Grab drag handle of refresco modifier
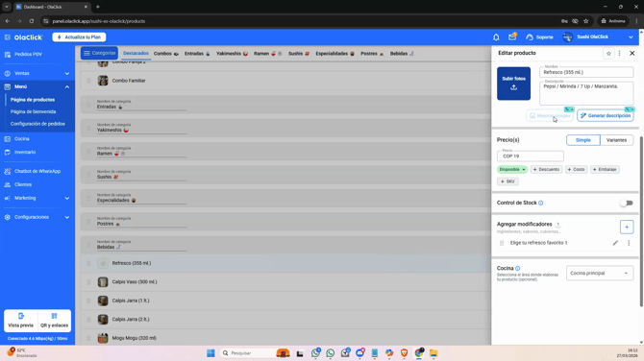Viewport: 644px width, 361px height. click(x=502, y=243)
